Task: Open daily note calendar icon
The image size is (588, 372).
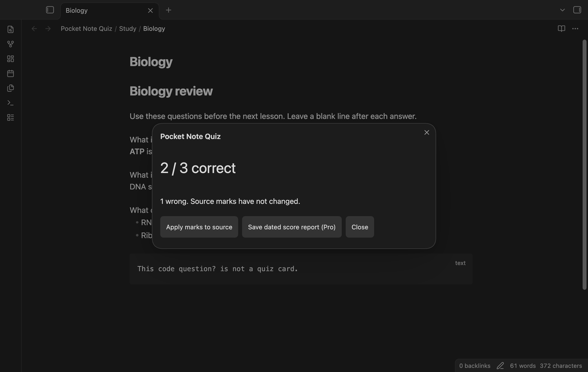Action: coord(10,73)
